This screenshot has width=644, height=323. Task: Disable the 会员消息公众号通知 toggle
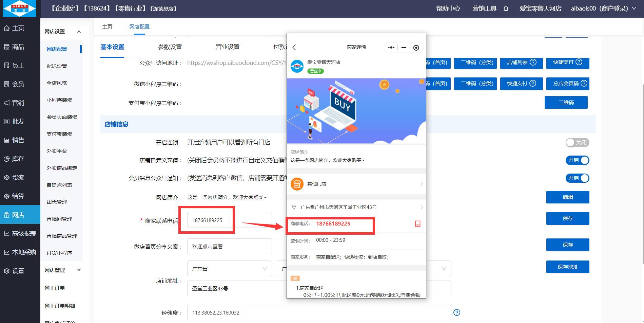tap(577, 178)
